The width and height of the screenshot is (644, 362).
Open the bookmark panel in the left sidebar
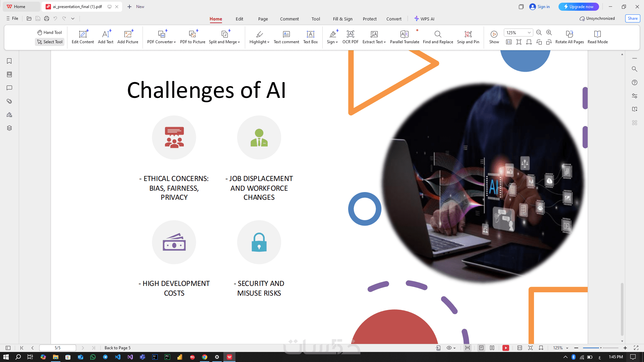(9, 61)
